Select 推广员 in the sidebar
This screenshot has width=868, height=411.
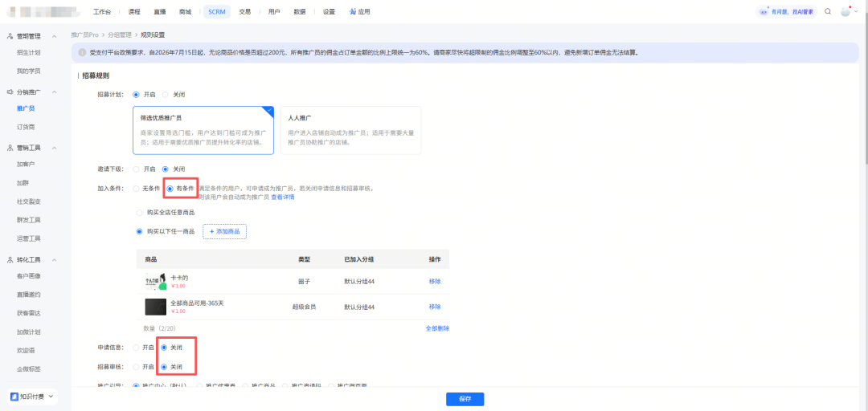tap(26, 108)
